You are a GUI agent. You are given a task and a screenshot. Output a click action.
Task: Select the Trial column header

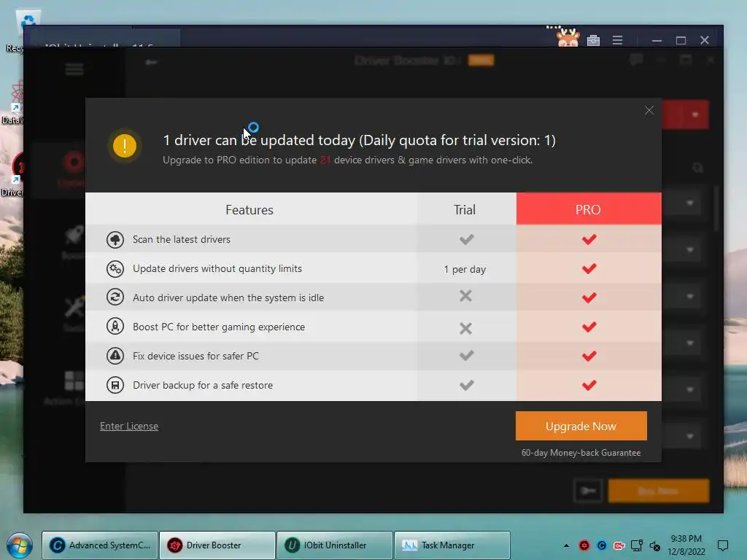465,209
